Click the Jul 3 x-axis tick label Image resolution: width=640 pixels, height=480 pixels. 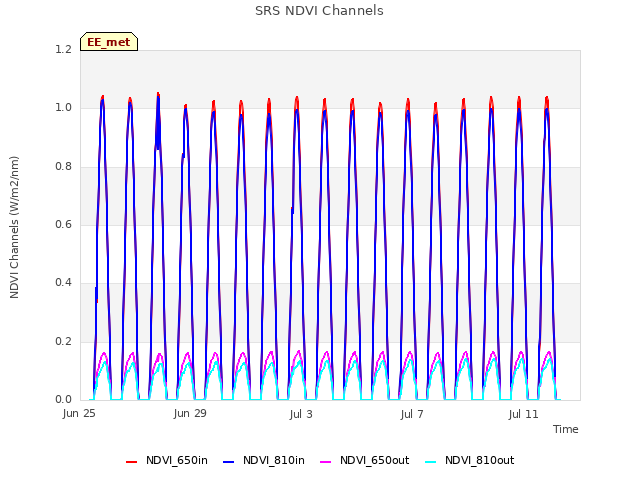pos(301,414)
